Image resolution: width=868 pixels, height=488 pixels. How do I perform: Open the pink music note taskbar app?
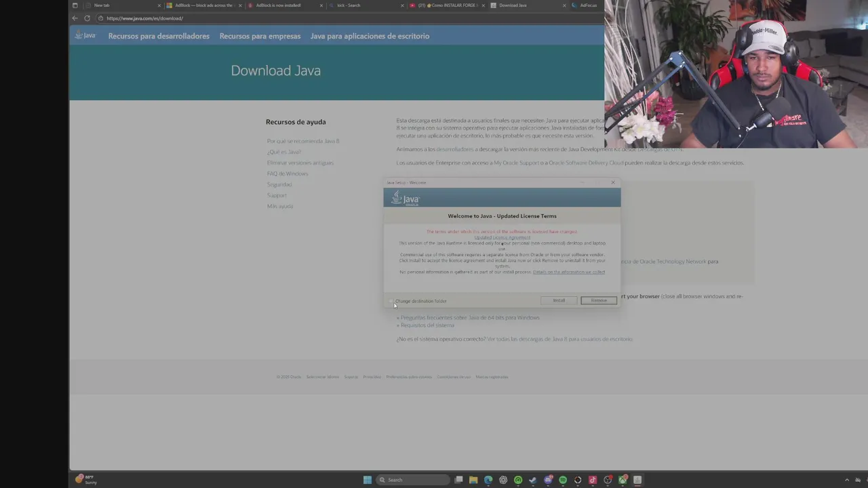click(593, 480)
